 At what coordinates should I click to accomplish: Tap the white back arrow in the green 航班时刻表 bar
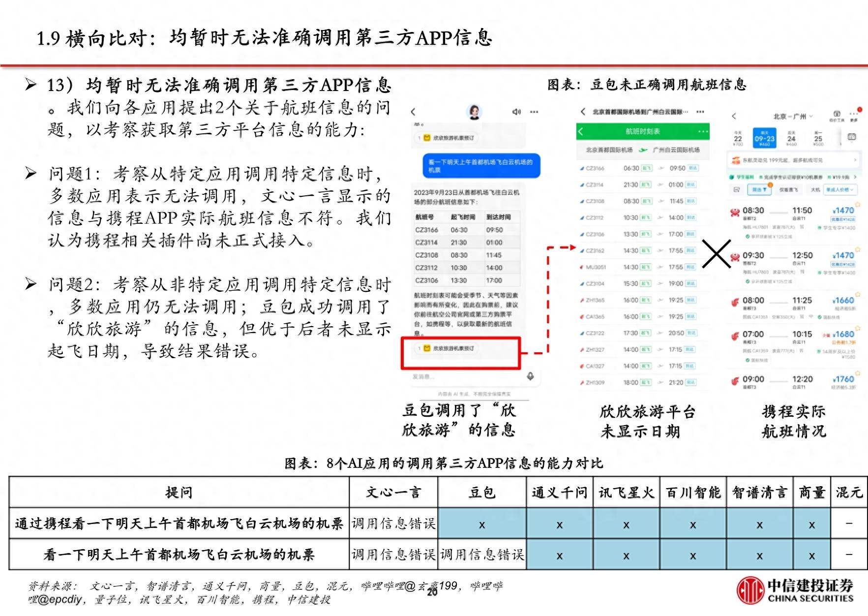581,131
